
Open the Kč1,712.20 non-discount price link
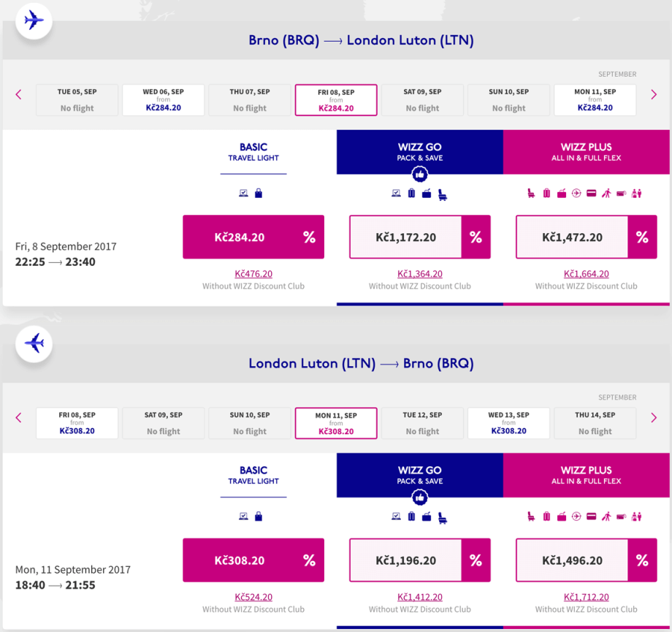(586, 597)
